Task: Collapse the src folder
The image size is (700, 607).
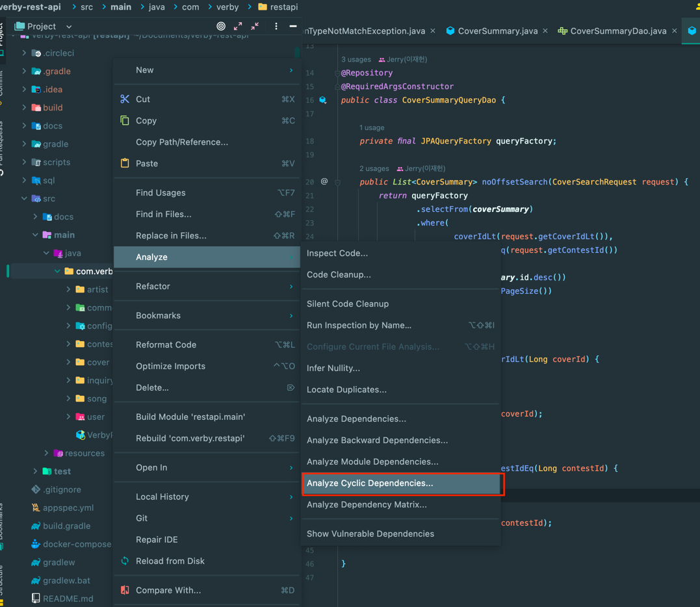Action: pos(24,199)
